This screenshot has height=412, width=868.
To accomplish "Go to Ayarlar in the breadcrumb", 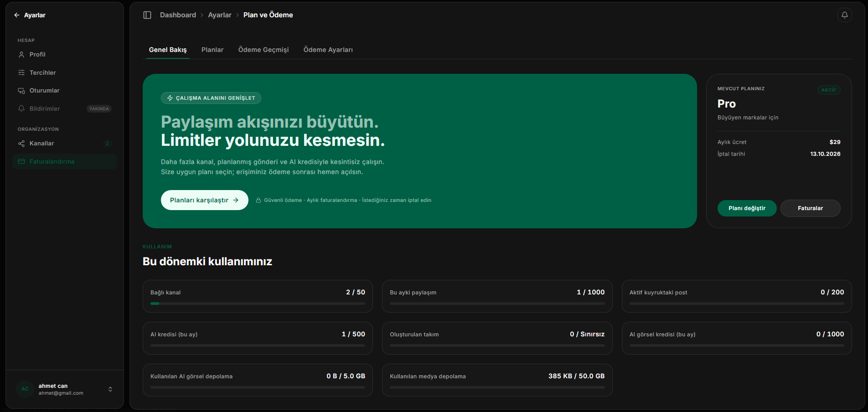I will pos(220,15).
